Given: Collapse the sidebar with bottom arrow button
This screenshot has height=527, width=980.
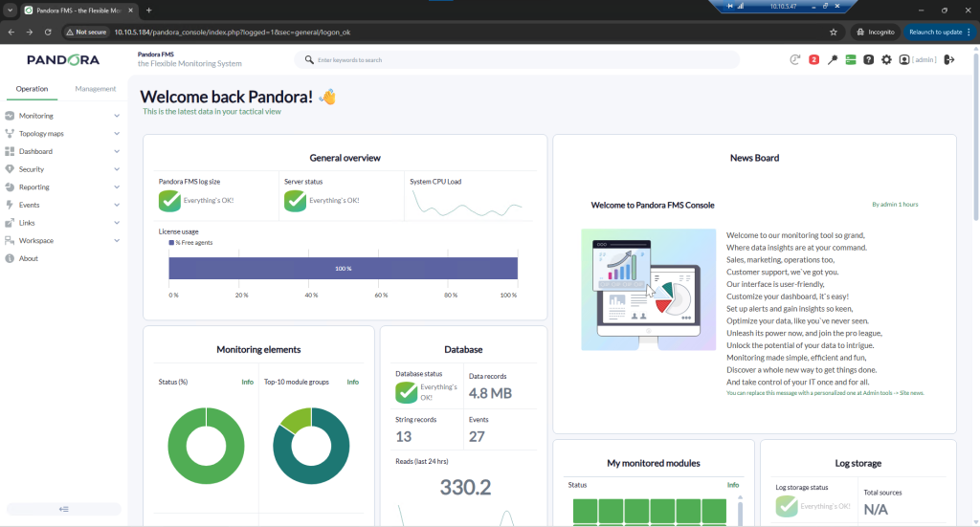Looking at the screenshot, I should click(x=64, y=509).
